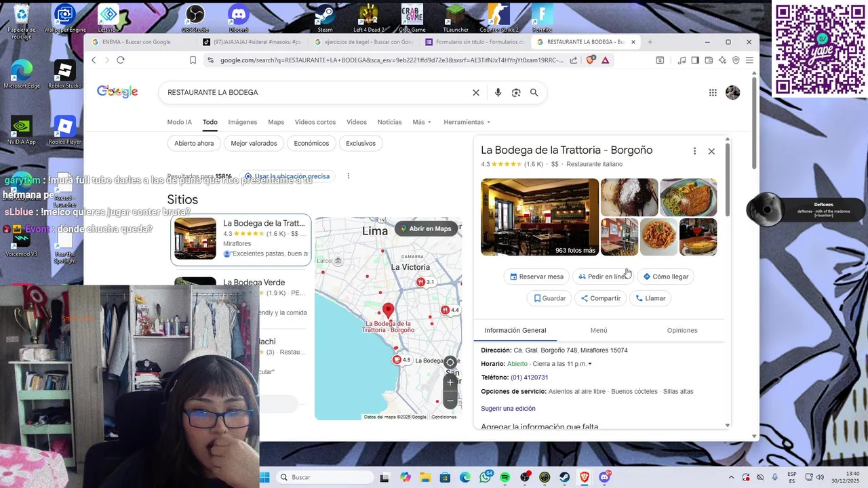This screenshot has height=488, width=868.
Task: Click Usar la ubicación precisa link
Action: pyautogui.click(x=288, y=176)
